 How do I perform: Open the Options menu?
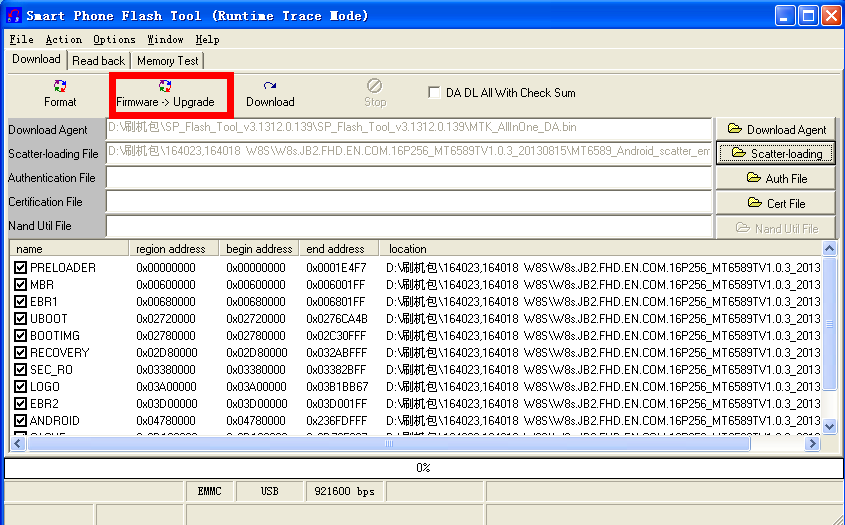[114, 39]
